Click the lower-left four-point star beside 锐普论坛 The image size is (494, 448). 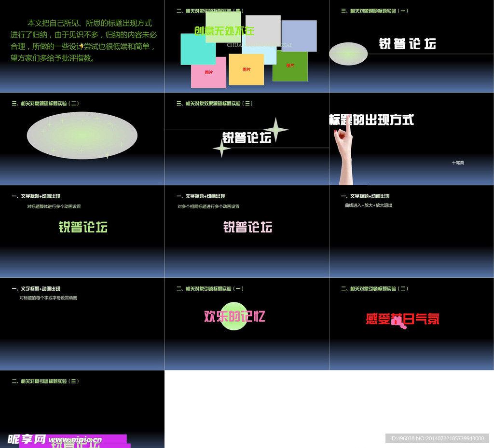coord(222,148)
